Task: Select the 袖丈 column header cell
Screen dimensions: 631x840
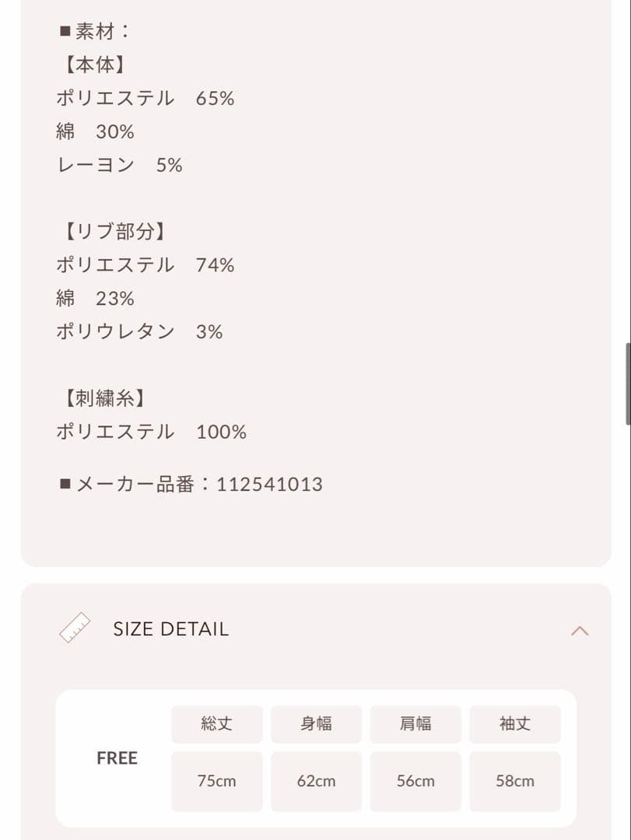Action: pyautogui.click(x=515, y=723)
